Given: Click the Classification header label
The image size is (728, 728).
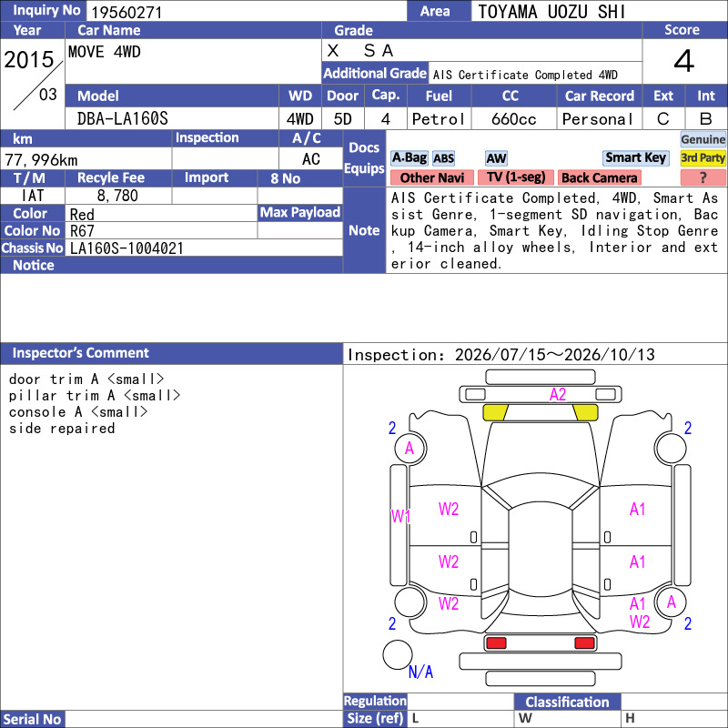Looking at the screenshot, I should pyautogui.click(x=567, y=702).
